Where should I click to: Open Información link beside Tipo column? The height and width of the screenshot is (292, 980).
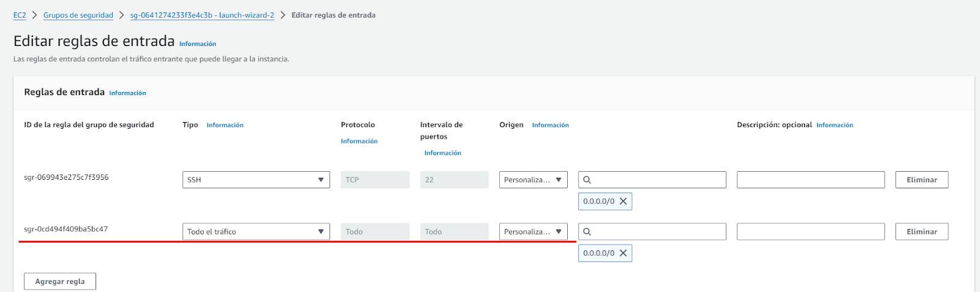tap(225, 125)
